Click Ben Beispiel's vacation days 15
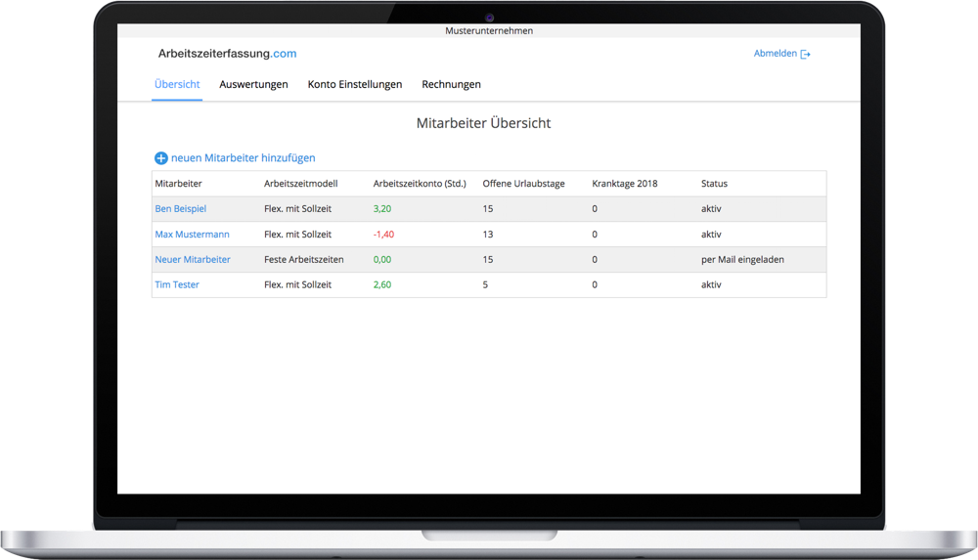 488,209
